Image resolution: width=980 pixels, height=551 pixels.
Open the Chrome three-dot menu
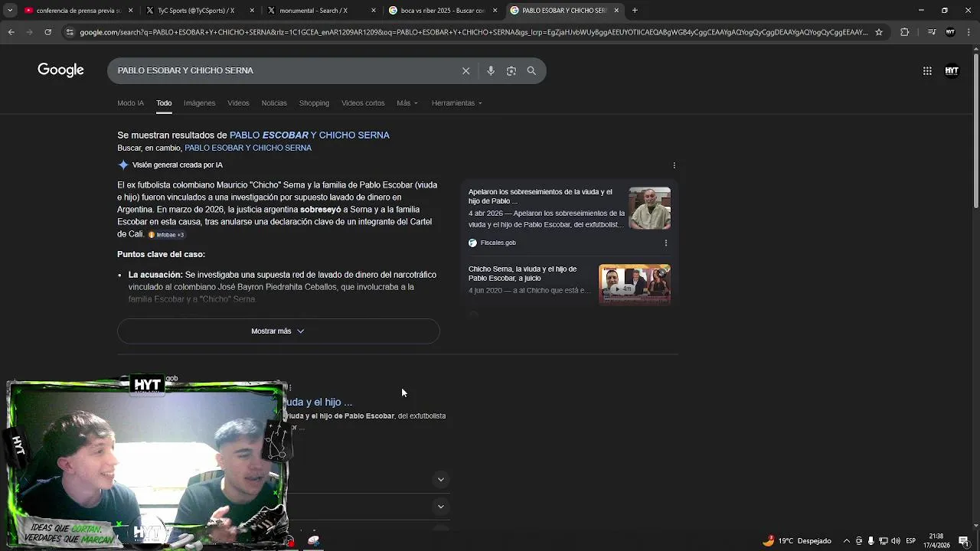click(967, 32)
